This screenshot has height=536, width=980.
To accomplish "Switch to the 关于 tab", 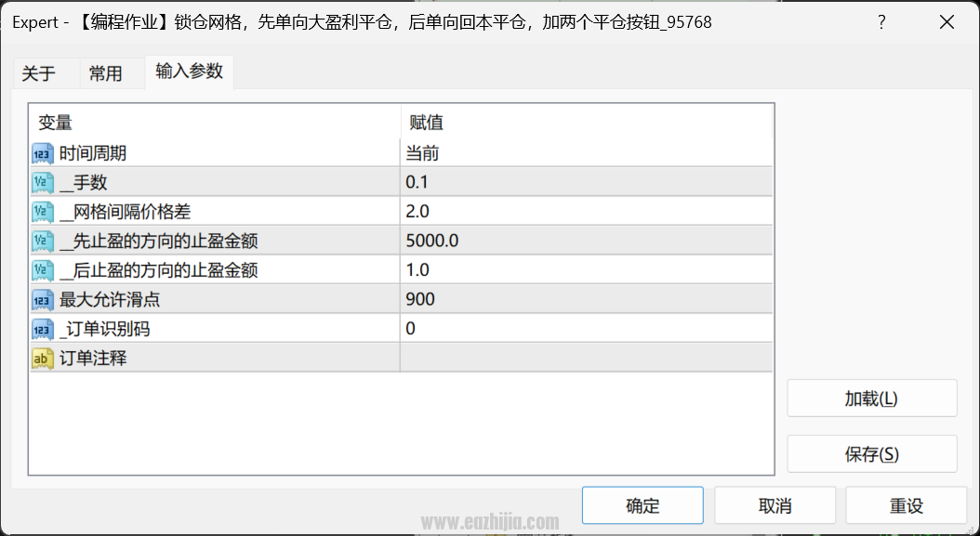I will click(x=39, y=73).
